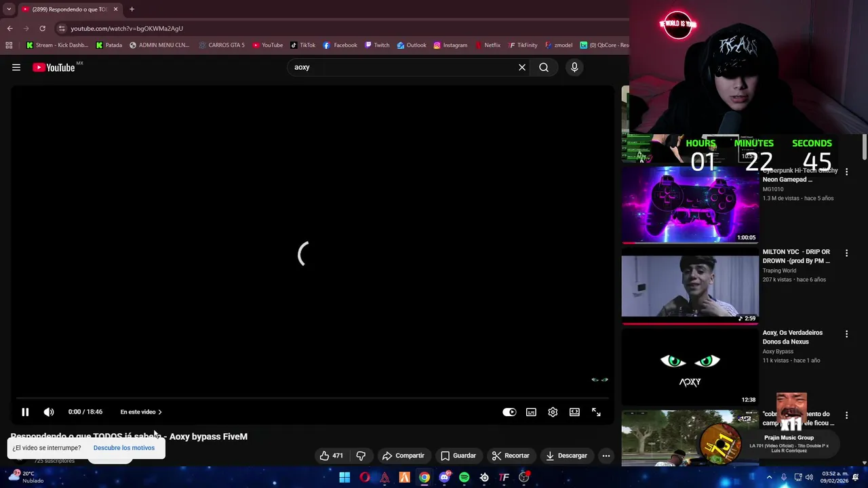Open 'Aoxy, Os Verdadeiros Donos da Nexus' thumbnail
This screenshot has width=868, height=488.
tap(690, 367)
